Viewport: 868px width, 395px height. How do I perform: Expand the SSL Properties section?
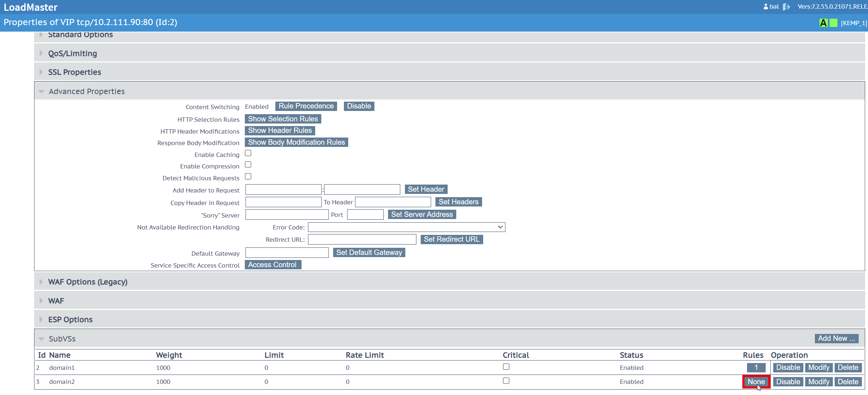449,72
